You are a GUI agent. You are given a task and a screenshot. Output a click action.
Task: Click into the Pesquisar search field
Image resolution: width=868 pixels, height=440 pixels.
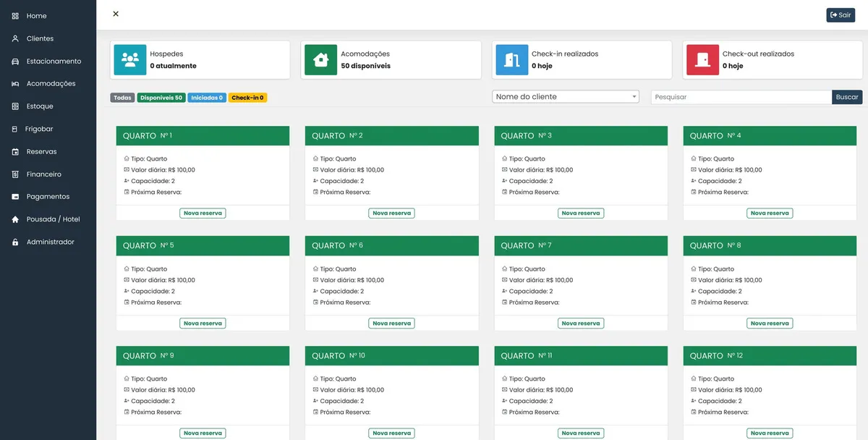(741, 97)
